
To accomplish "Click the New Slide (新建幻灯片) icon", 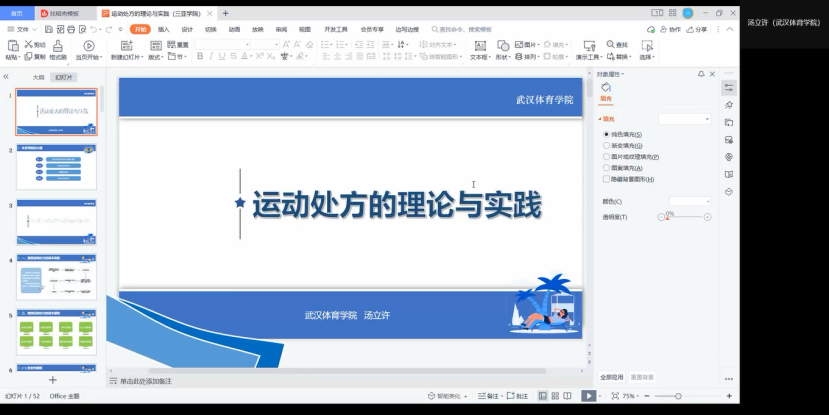I will (x=126, y=46).
